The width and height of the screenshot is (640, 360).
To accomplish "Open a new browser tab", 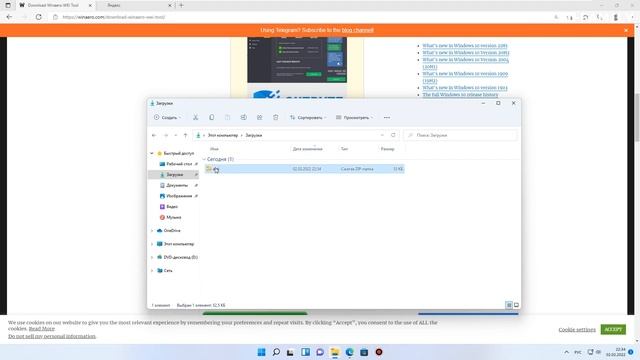I will pos(181,5).
